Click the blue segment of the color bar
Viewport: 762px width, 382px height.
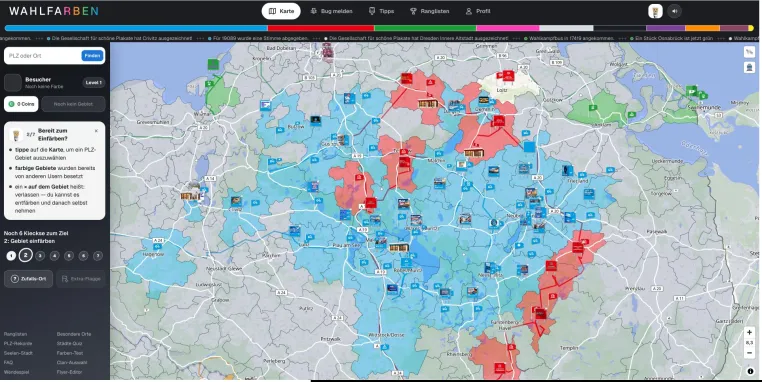(136, 28)
